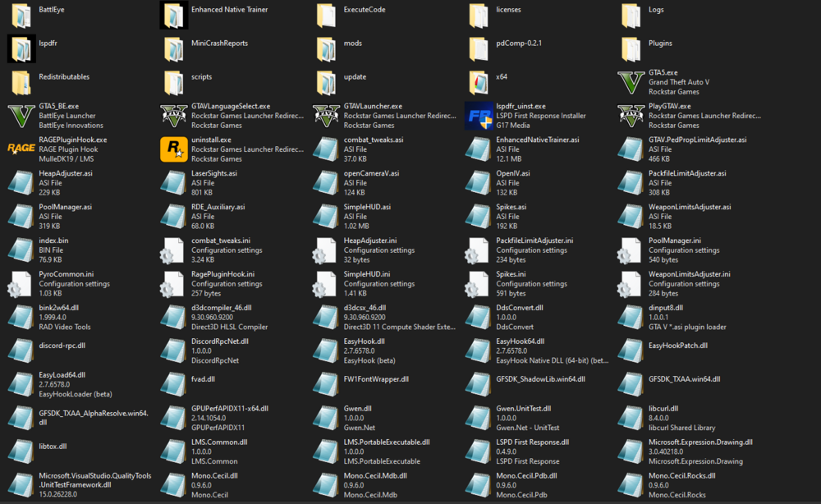
Task: Select the fvad.dll file name
Action: pos(203,379)
